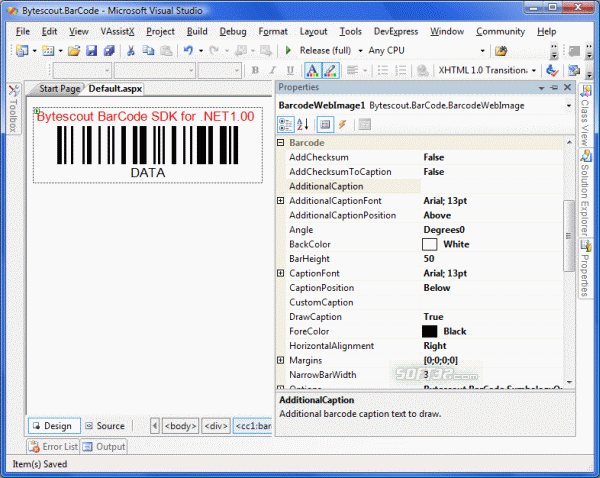Click the CaptionPosition Below value
The width and height of the screenshot is (600, 478).
(437, 288)
